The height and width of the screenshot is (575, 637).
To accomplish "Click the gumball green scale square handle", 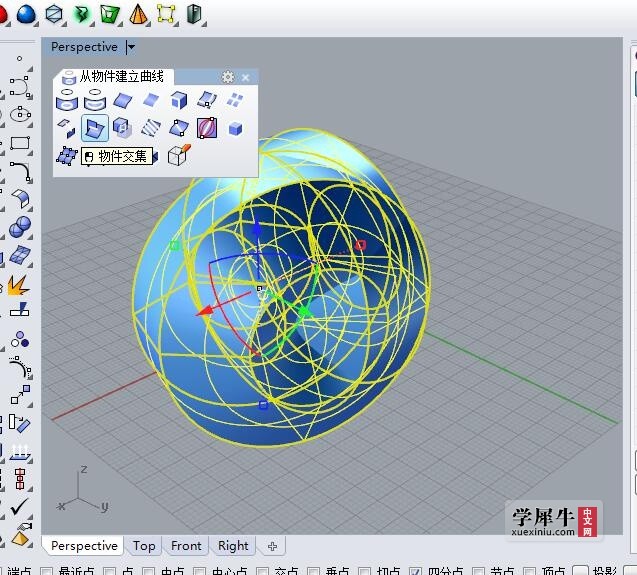I will click(174, 245).
